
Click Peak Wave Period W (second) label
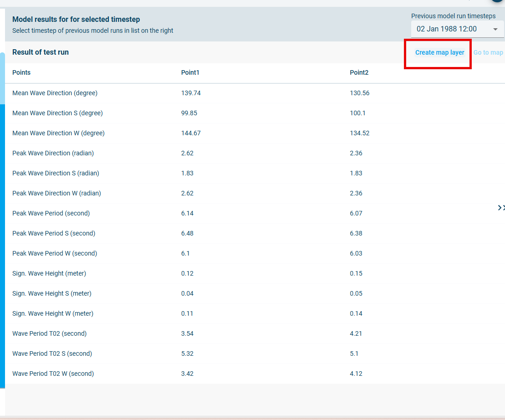pyautogui.click(x=55, y=253)
